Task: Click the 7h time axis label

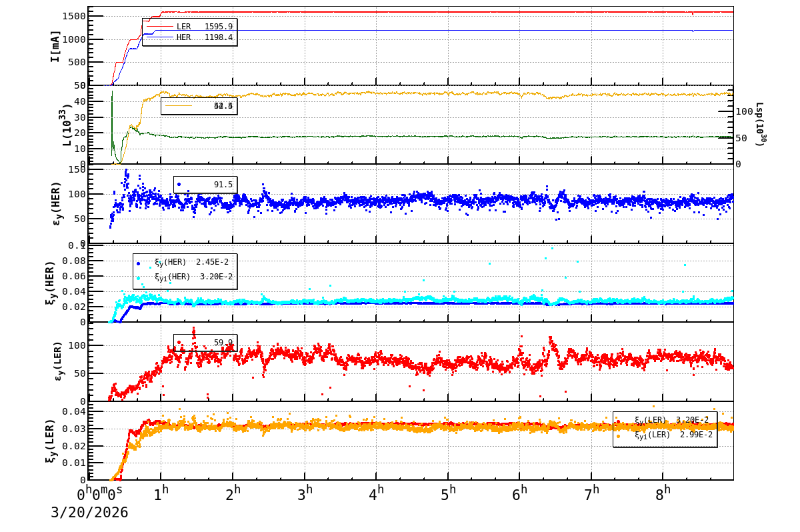Action: click(x=592, y=493)
